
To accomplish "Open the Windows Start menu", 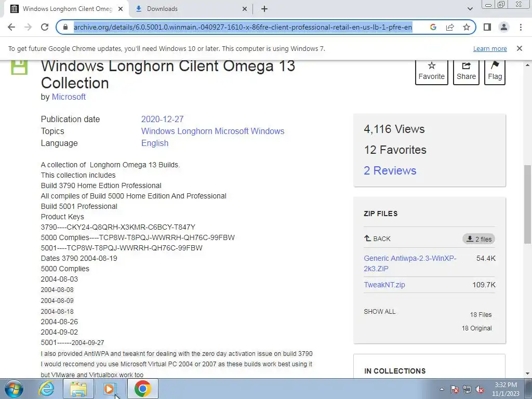I will (x=14, y=389).
